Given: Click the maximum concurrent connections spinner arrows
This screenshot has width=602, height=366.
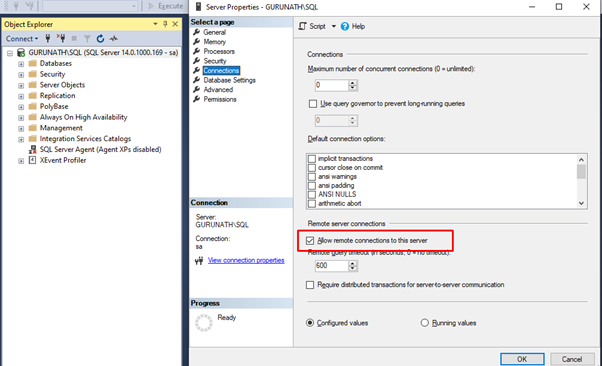Looking at the screenshot, I should tap(353, 85).
